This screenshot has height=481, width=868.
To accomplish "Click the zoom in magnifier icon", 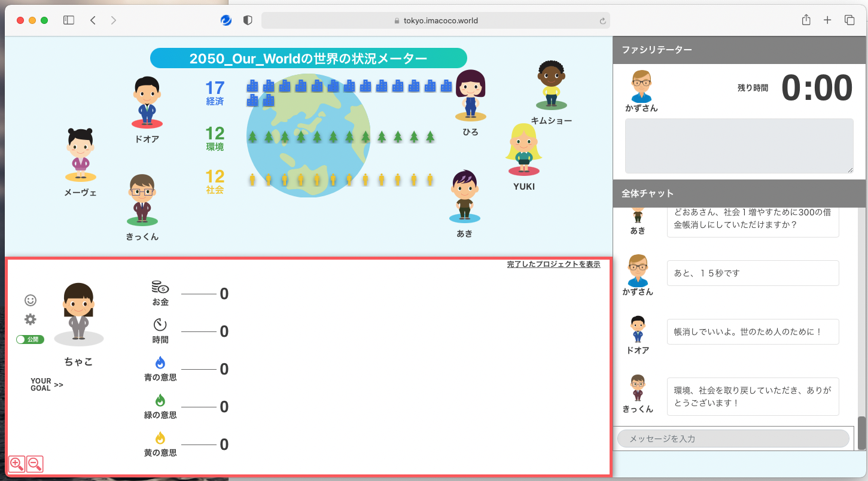I will click(17, 464).
